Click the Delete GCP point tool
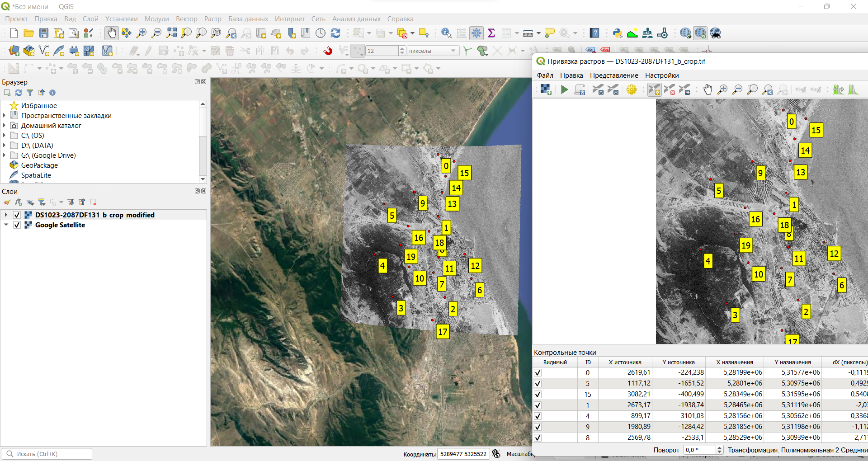This screenshot has width=868, height=461. pos(670,90)
